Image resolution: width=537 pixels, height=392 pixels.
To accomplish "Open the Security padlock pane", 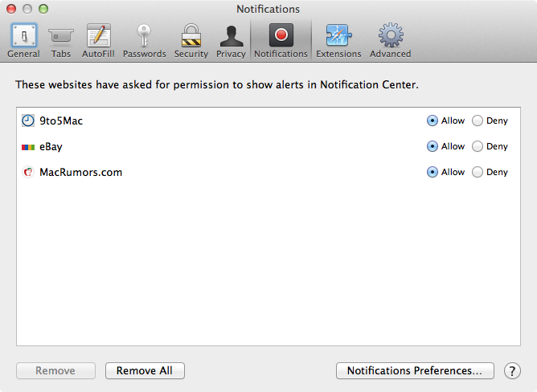I will click(191, 41).
